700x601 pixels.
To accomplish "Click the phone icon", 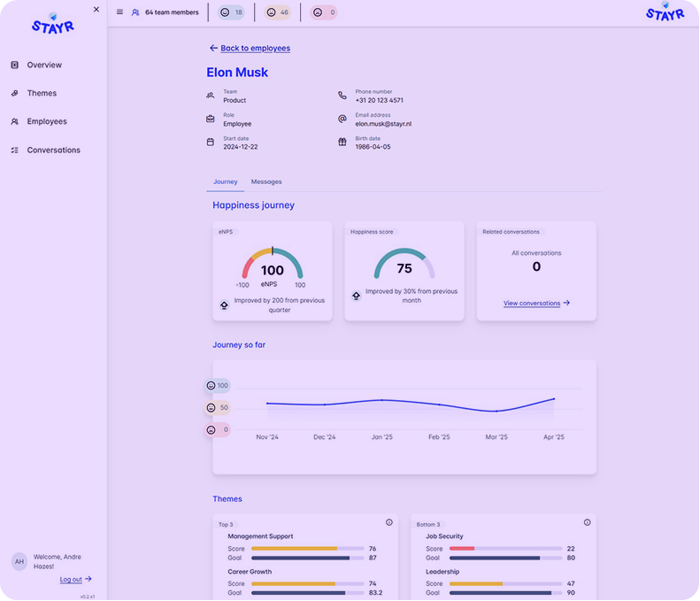I will coord(342,96).
